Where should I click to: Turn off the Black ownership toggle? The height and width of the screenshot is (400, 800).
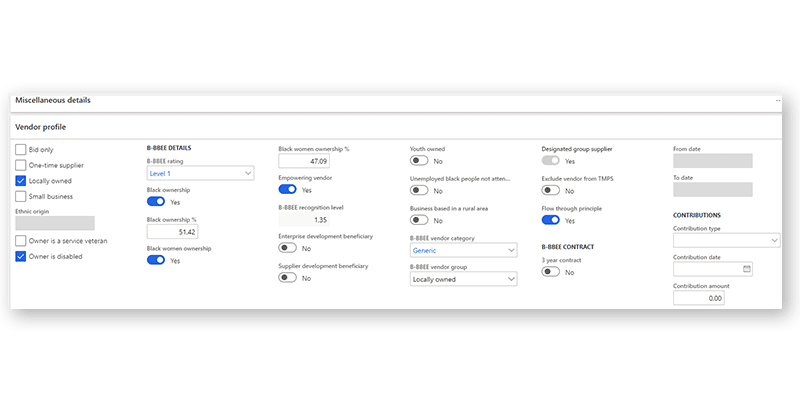click(x=157, y=201)
